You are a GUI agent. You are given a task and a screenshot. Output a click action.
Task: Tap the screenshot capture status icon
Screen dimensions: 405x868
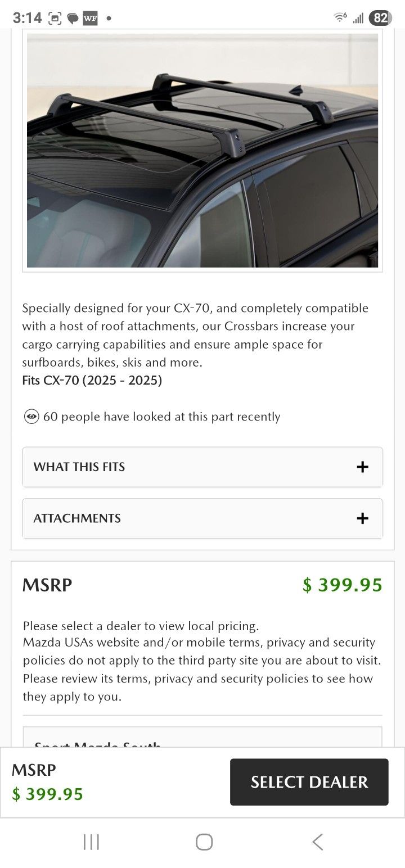[x=55, y=18]
